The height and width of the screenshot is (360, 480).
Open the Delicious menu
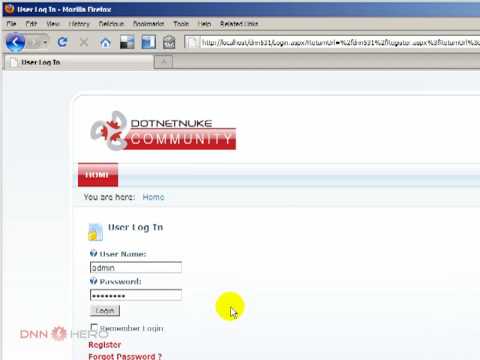pos(111,24)
